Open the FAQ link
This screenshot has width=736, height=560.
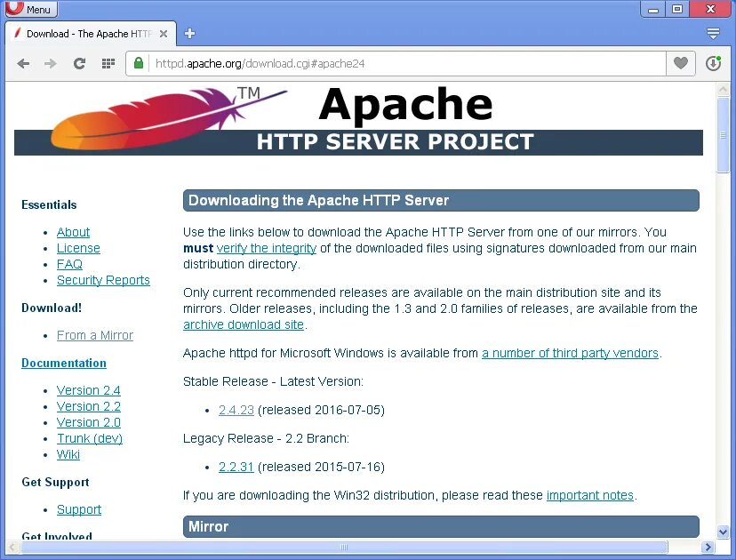[69, 264]
